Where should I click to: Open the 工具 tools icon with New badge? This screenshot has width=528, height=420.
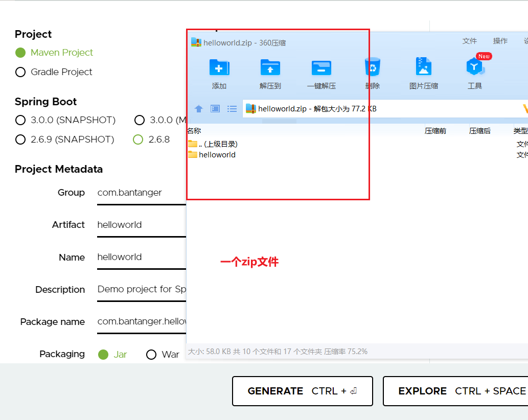[x=475, y=66]
